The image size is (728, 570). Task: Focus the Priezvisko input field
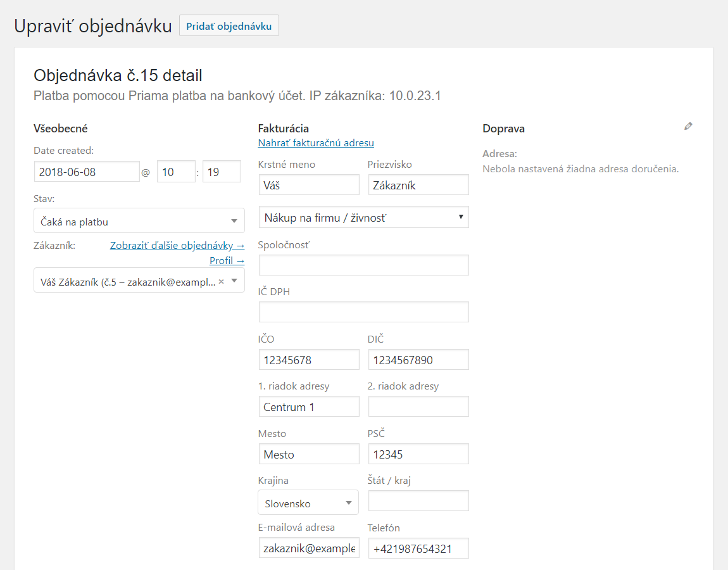click(418, 185)
